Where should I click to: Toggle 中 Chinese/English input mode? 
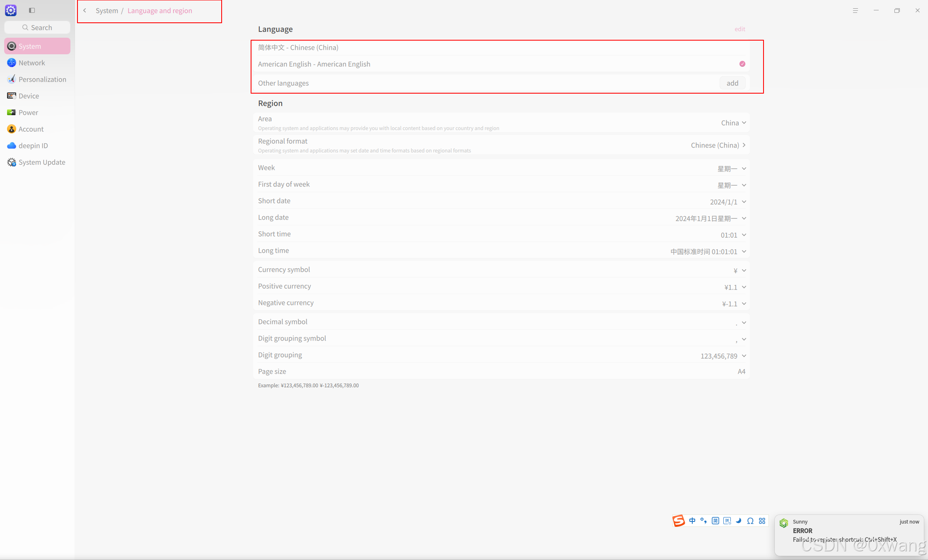(x=692, y=521)
